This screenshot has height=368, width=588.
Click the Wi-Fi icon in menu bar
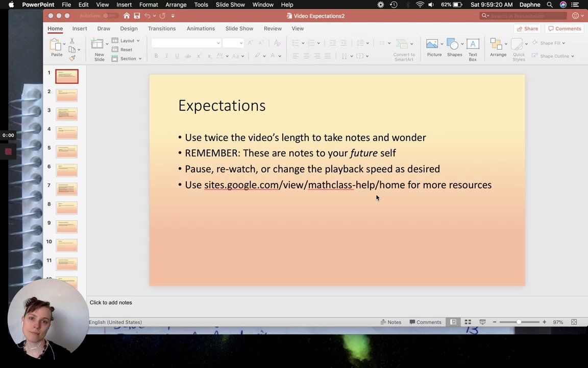pyautogui.click(x=420, y=5)
